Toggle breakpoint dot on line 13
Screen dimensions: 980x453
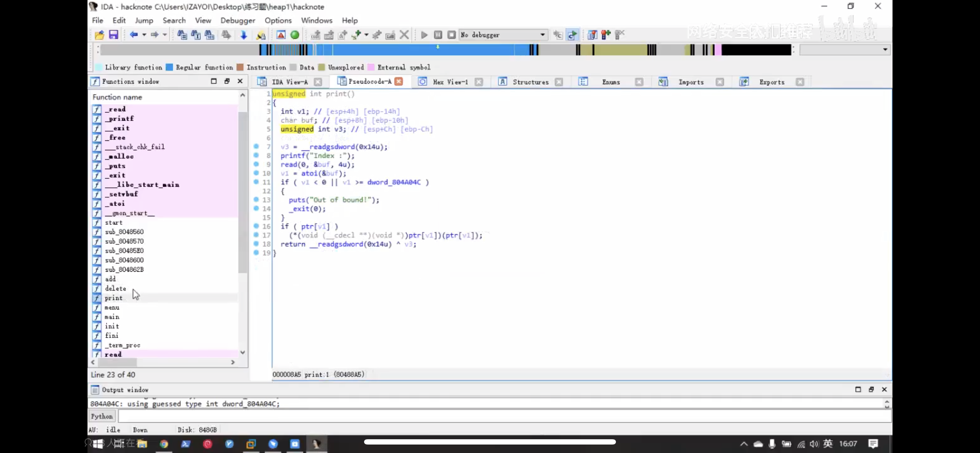coord(256,199)
